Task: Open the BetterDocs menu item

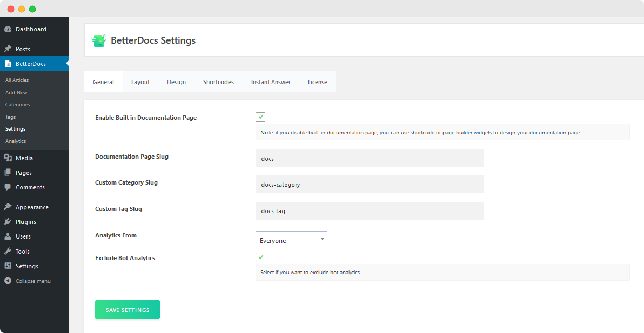Action: coord(35,64)
